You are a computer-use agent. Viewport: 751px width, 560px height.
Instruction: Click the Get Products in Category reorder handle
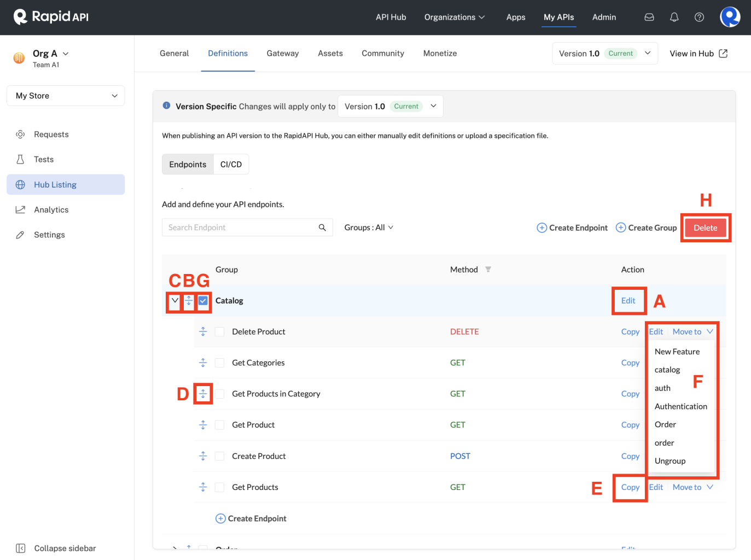203,394
